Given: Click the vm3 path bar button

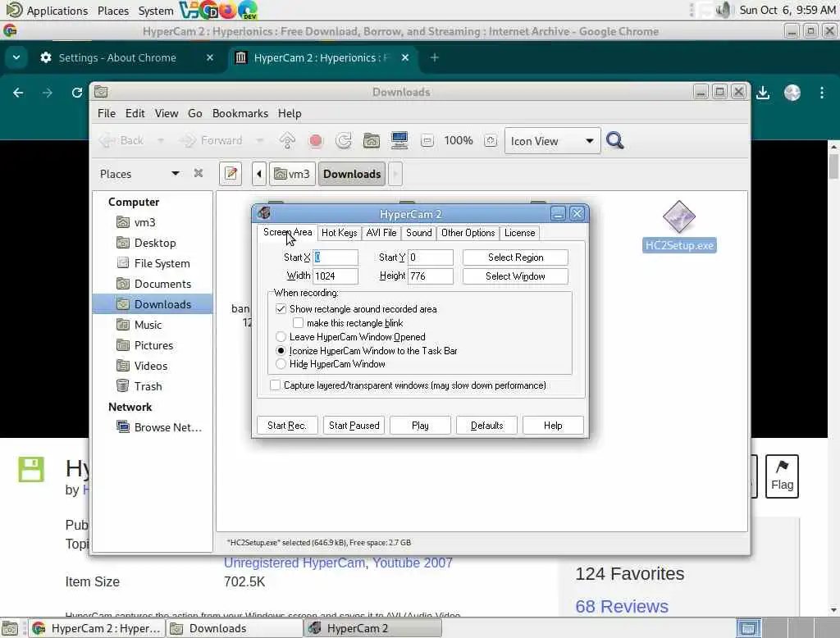Looking at the screenshot, I should [x=292, y=174].
